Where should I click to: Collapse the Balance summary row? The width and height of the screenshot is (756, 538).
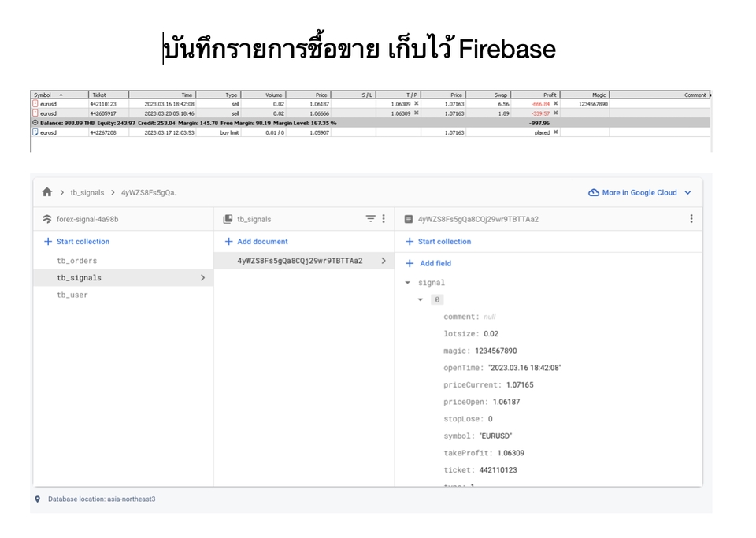[x=35, y=122]
